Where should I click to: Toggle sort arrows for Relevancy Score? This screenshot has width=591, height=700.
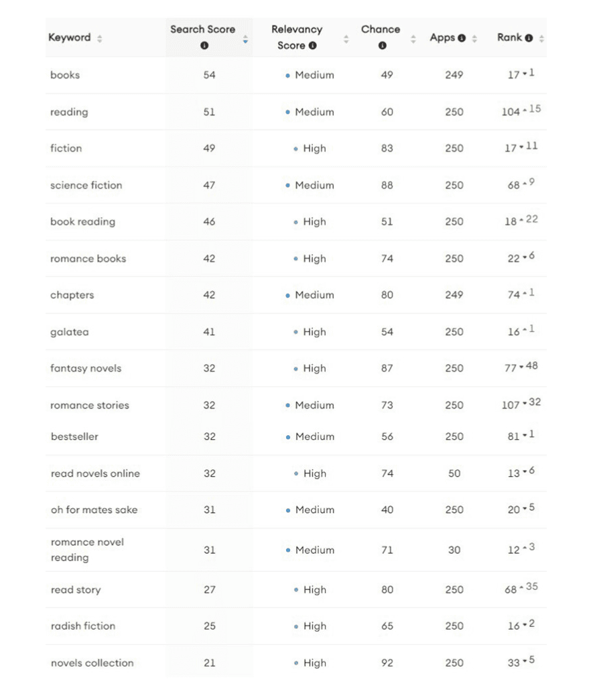[346, 38]
